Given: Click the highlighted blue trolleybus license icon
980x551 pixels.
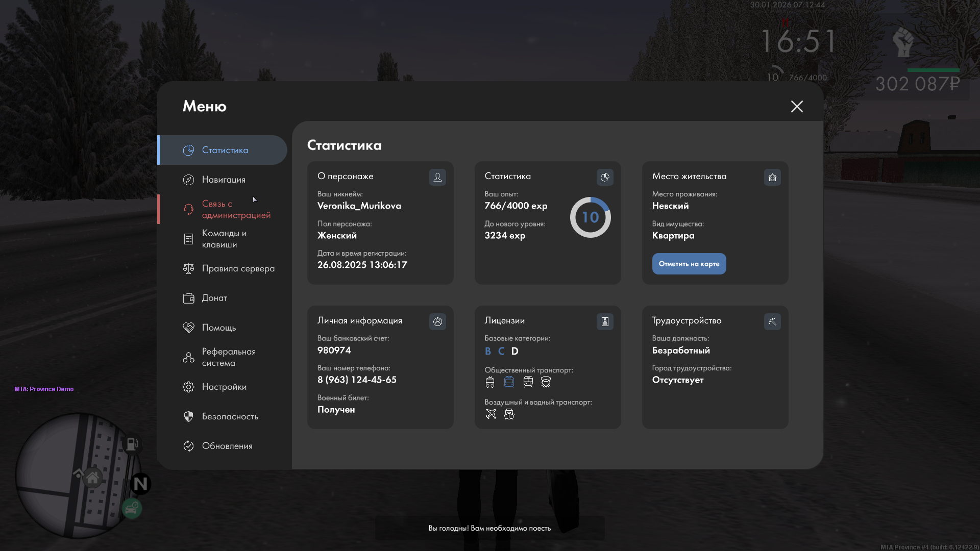Looking at the screenshot, I should 509,382.
